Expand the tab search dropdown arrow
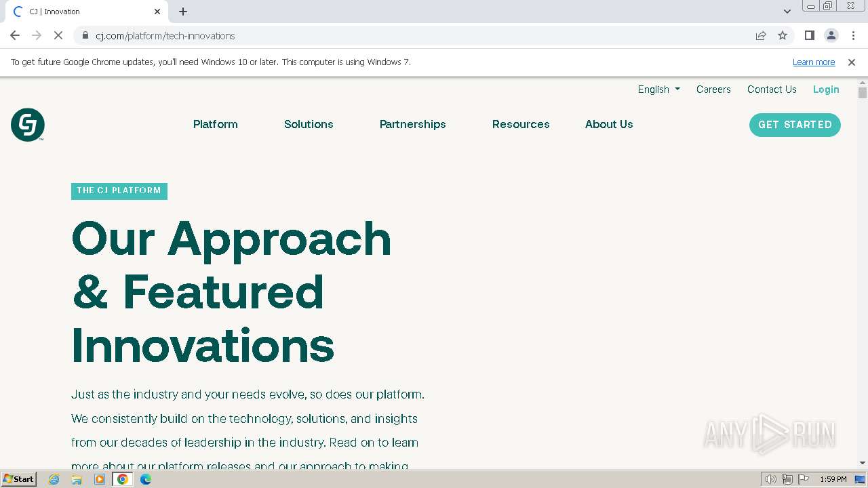The image size is (868, 488). pos(787,12)
